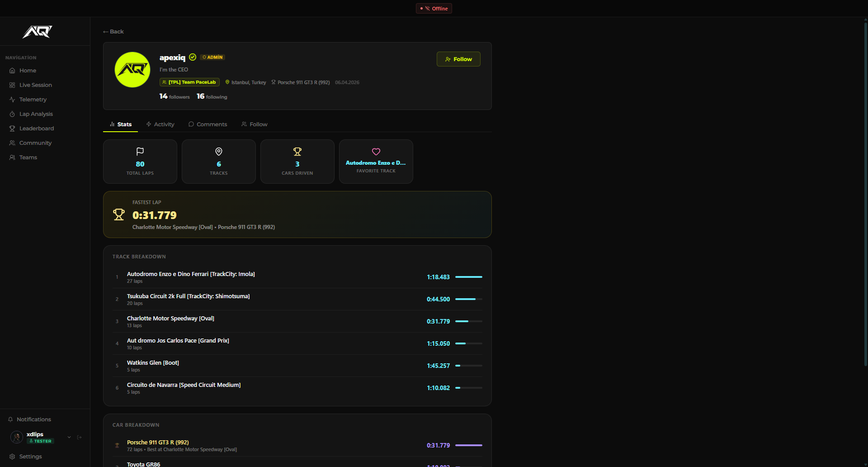Click the TESTER badge under xdlips
Image resolution: width=868 pixels, height=467 pixels.
coord(41,441)
